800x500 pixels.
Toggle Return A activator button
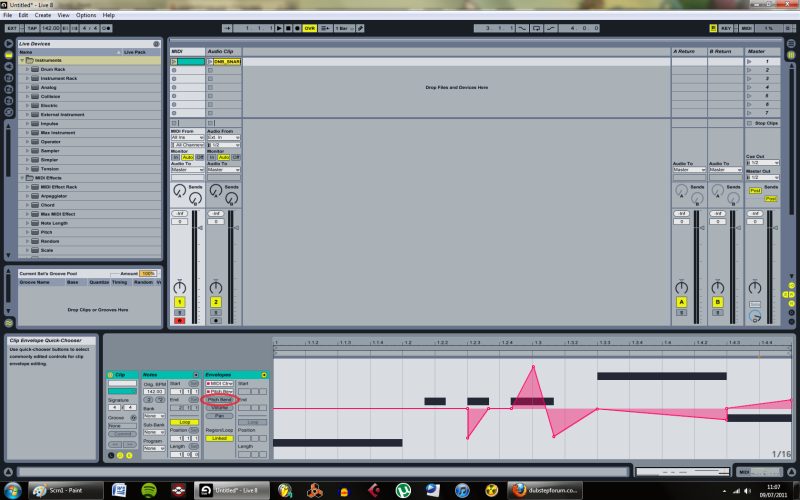[681, 302]
